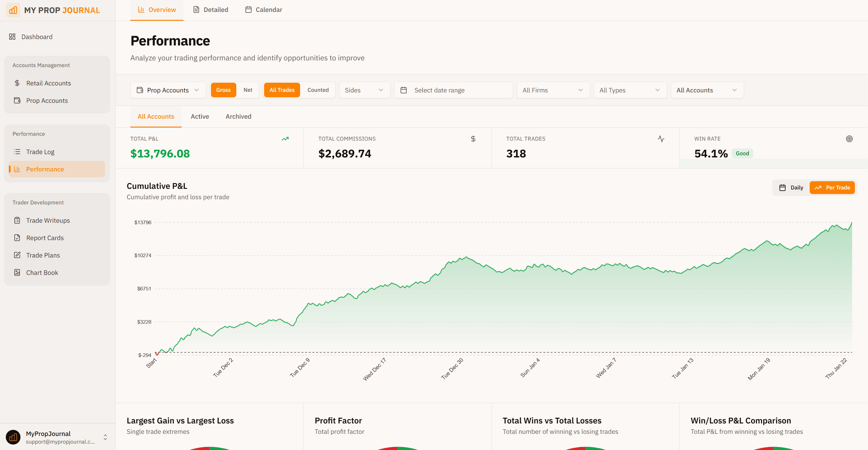Screen dimensions: 868x450
Task: Click the Dashboard grid icon
Action: tap(12, 37)
